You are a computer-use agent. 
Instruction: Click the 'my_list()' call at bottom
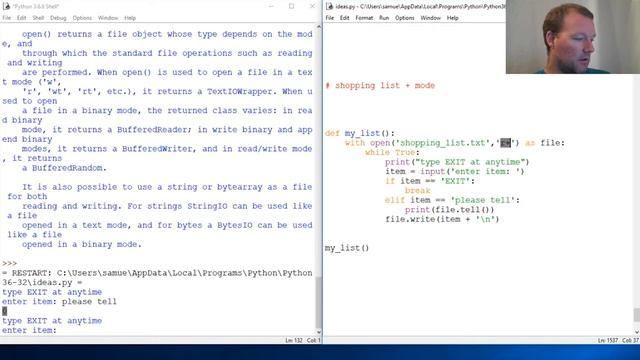347,248
